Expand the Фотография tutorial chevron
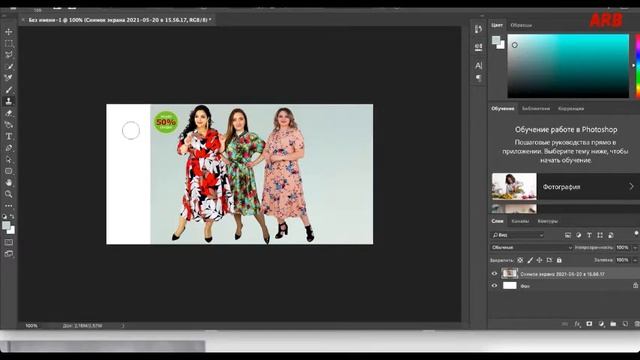640x360 pixels. point(631,187)
